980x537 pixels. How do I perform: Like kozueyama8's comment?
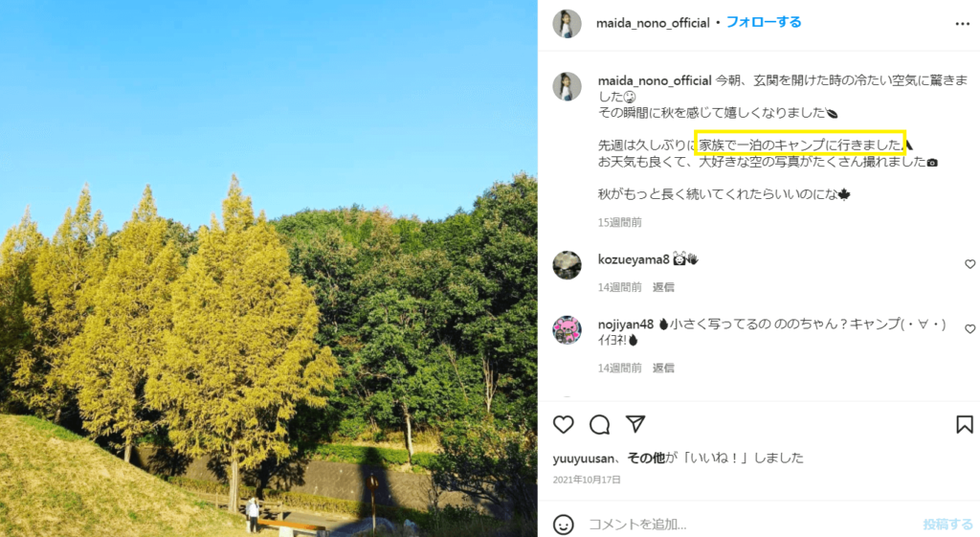970,264
